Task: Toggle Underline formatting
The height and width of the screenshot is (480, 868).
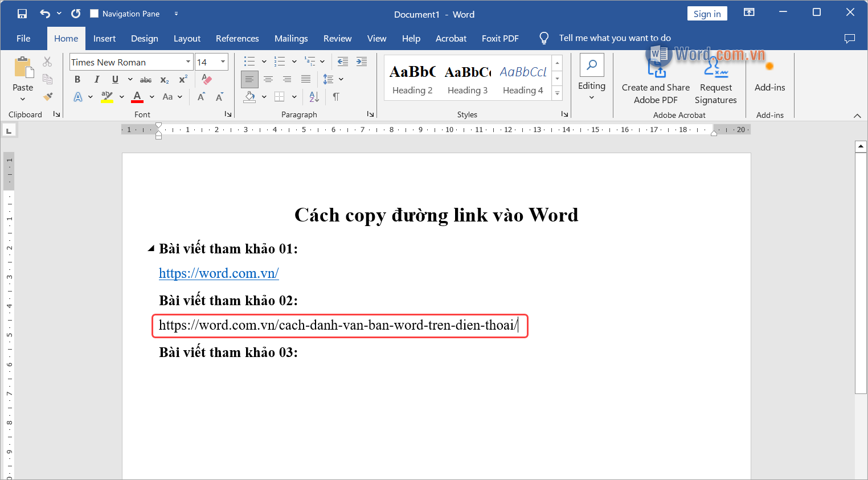Action: click(115, 80)
